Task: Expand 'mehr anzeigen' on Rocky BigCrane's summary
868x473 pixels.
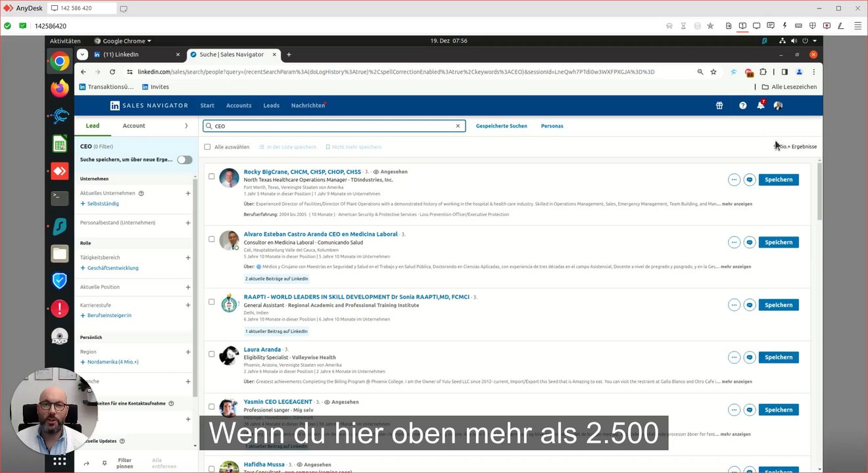Action: coord(737,204)
